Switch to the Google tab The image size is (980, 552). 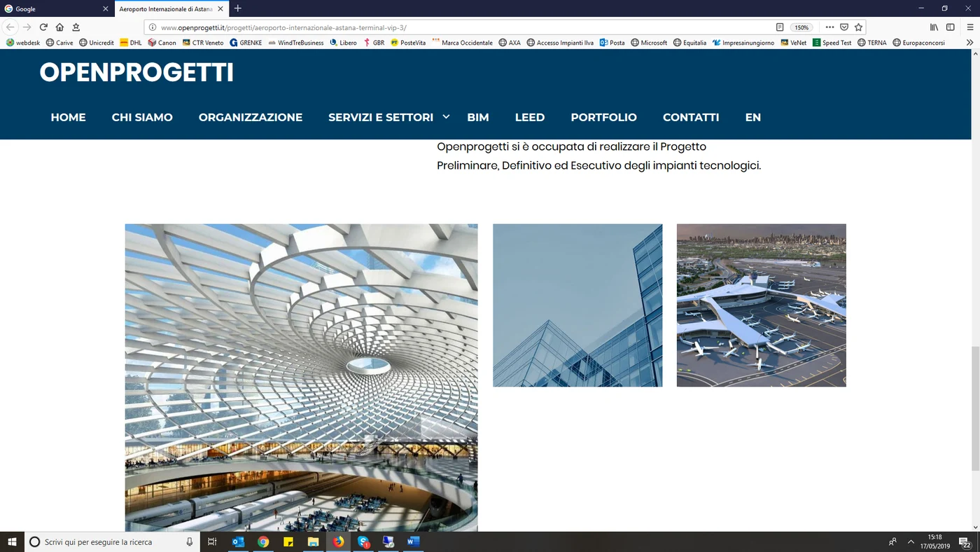(56, 8)
